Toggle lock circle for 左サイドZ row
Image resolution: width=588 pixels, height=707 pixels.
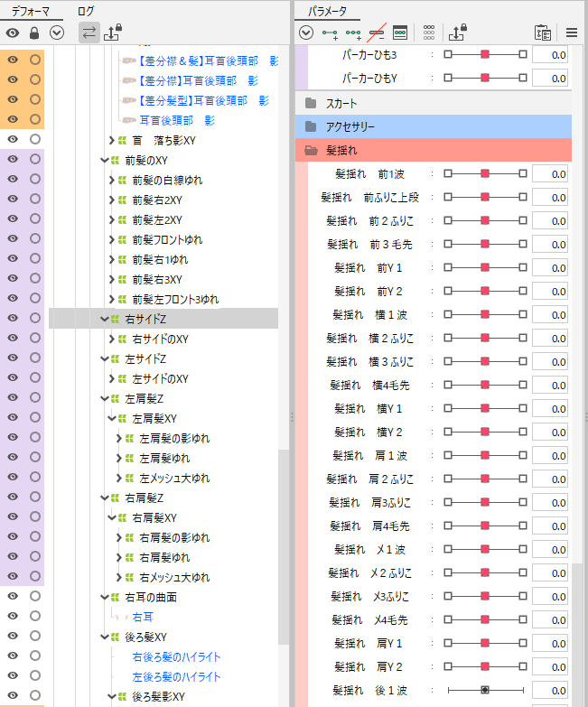35,358
